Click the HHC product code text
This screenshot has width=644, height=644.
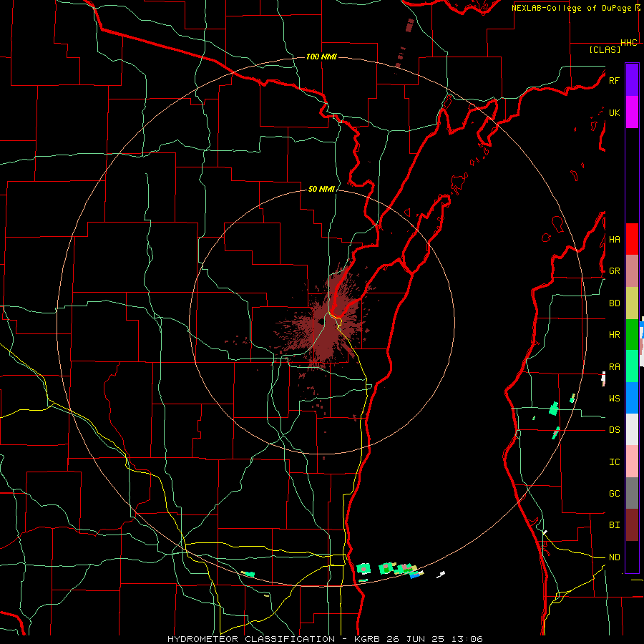click(x=628, y=43)
